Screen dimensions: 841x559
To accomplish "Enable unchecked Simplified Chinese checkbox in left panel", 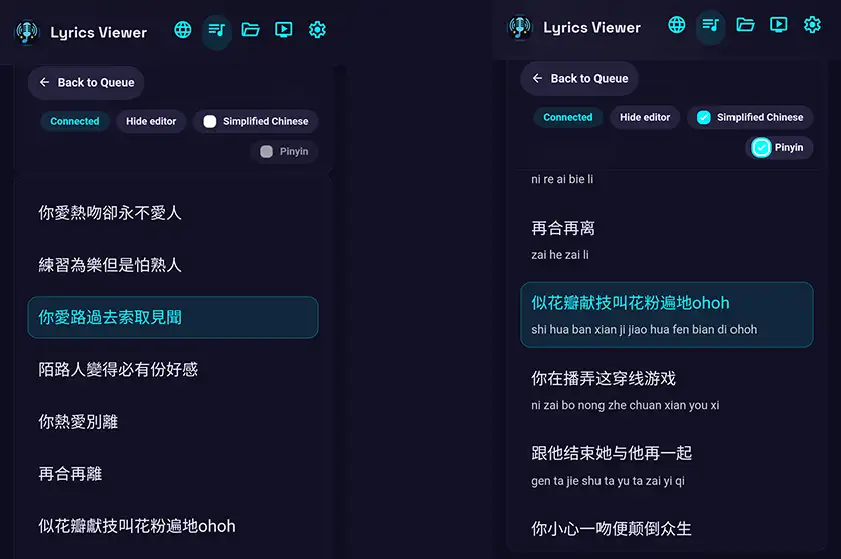I will pos(210,121).
